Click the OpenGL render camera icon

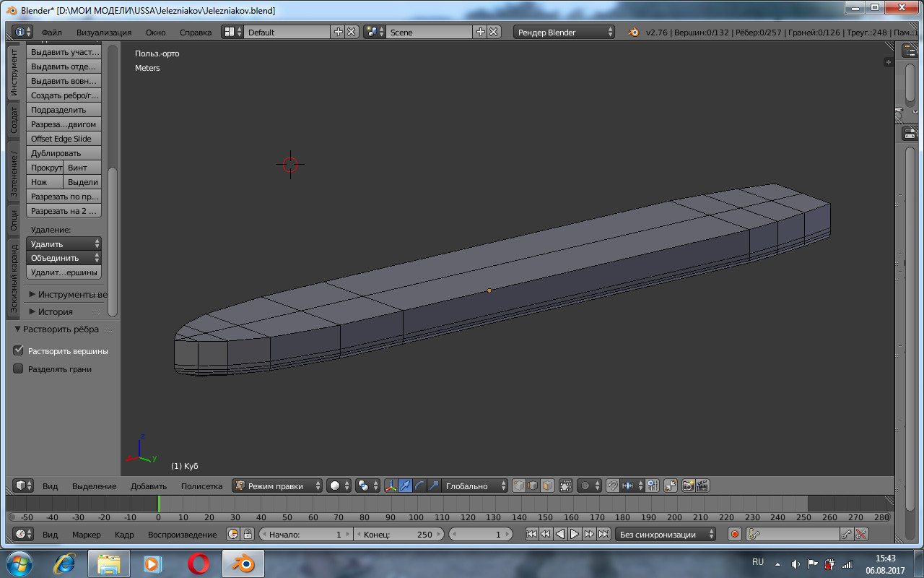[x=688, y=486]
